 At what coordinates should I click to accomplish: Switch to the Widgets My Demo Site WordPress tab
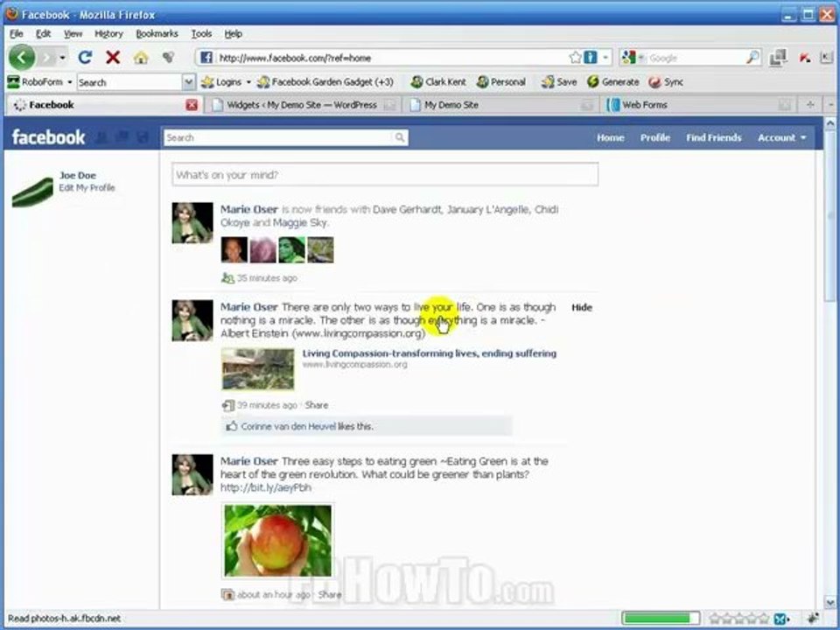click(304, 105)
